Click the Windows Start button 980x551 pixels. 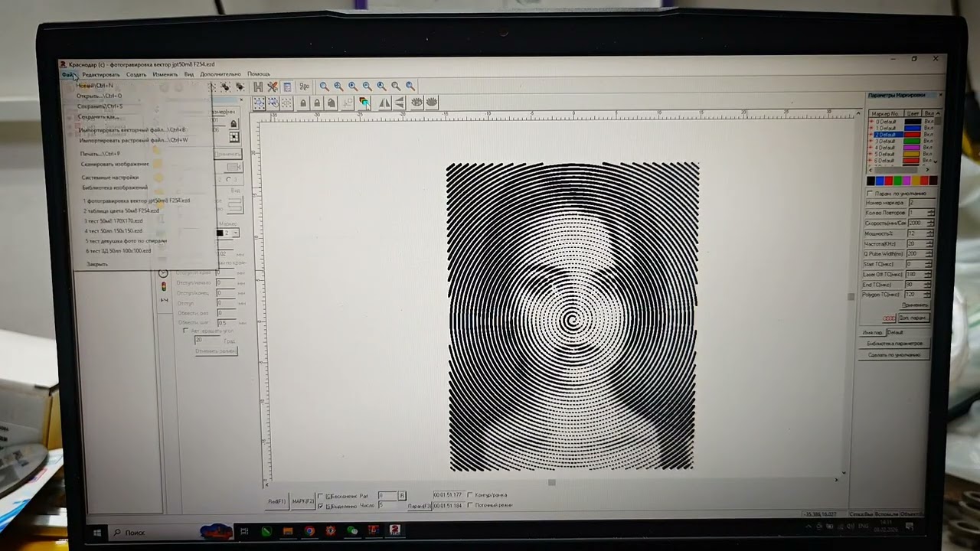(97, 532)
